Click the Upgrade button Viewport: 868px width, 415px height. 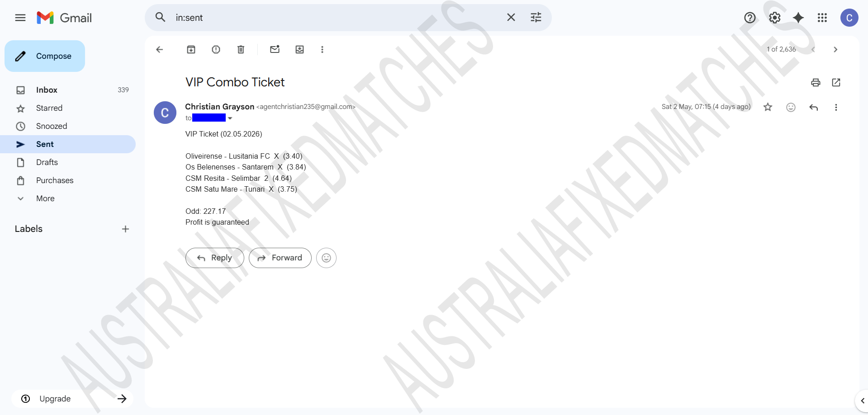(x=72, y=399)
